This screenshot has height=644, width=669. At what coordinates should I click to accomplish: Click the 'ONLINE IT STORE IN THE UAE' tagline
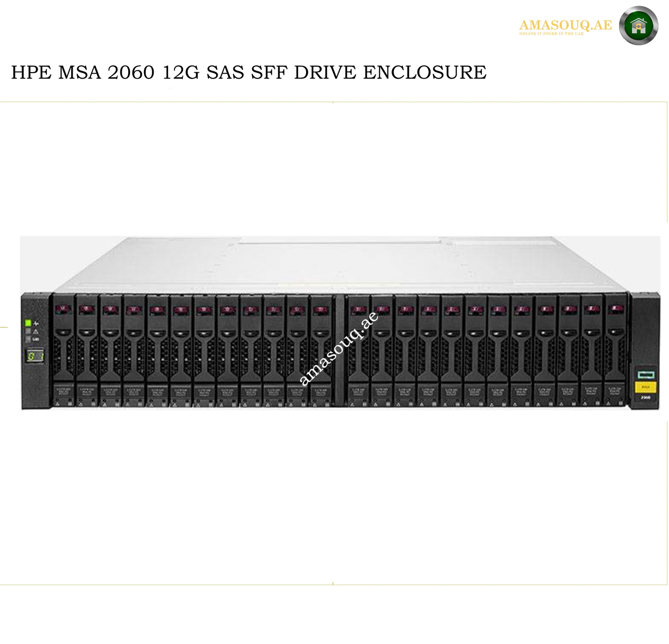coord(551,34)
